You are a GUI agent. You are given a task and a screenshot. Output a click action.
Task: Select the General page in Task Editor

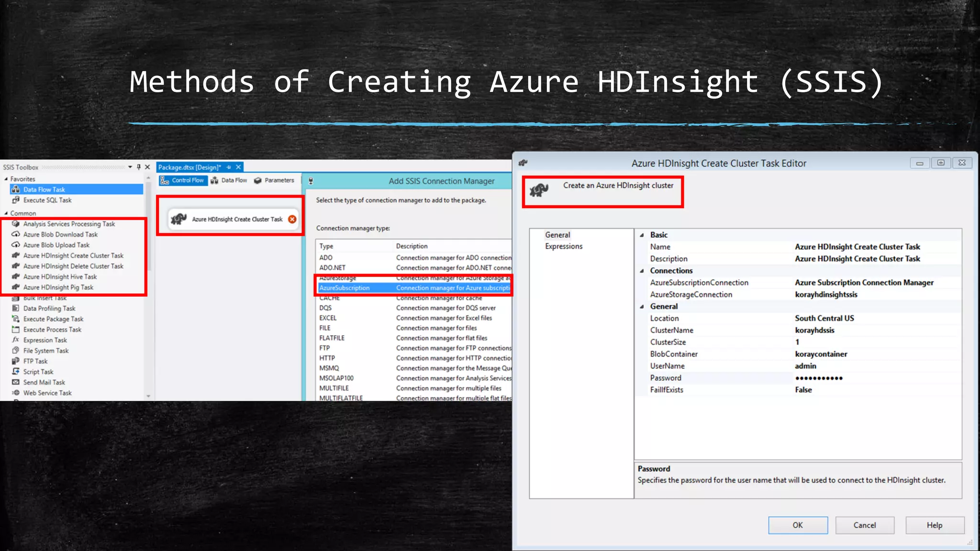557,235
